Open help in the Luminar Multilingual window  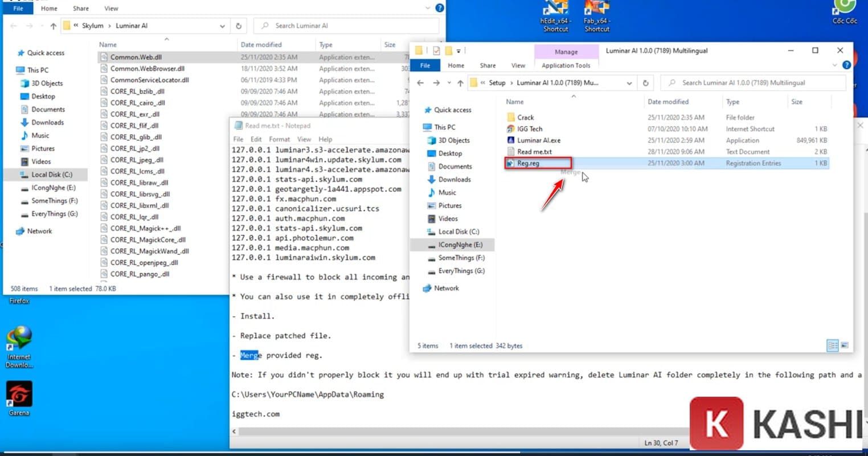pos(846,65)
